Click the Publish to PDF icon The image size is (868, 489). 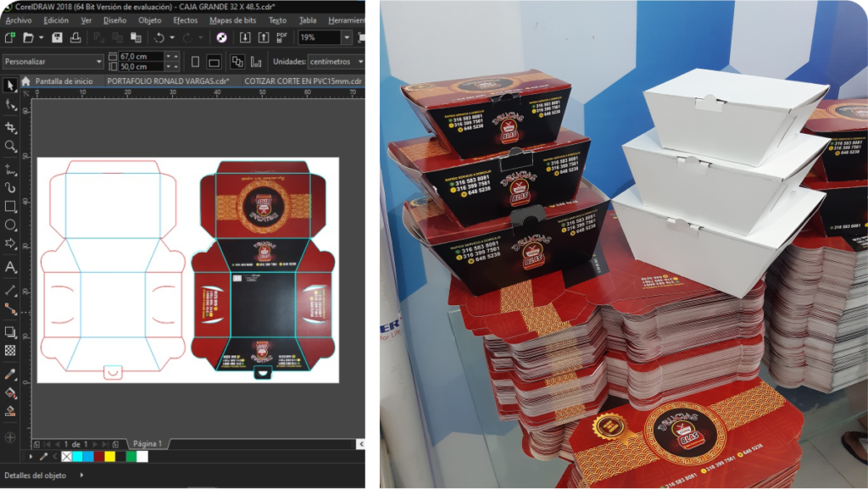point(281,37)
